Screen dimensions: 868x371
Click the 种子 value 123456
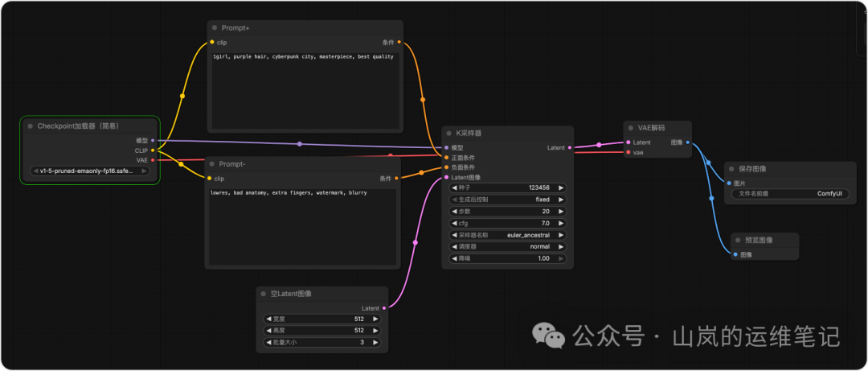(538, 188)
